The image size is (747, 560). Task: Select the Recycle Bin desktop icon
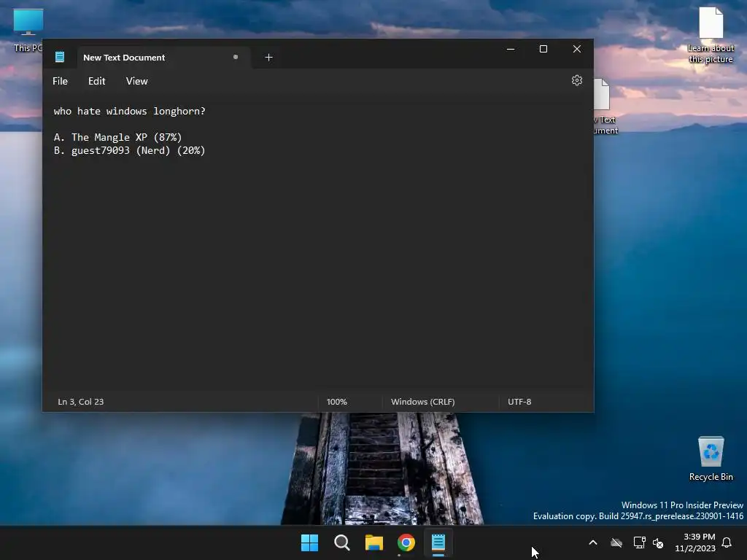click(x=711, y=459)
